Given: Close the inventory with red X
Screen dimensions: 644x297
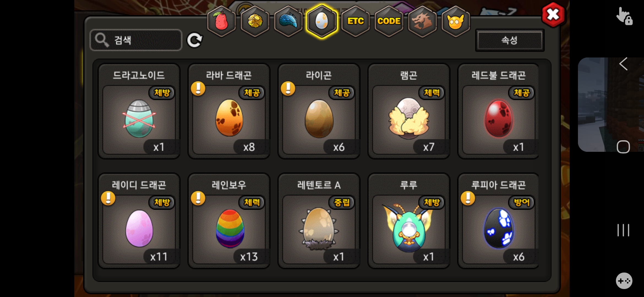Looking at the screenshot, I should tap(553, 15).
